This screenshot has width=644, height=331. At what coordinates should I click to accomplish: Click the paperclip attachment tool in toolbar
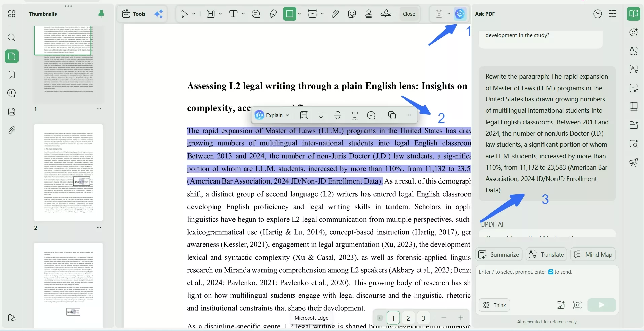coord(335,14)
